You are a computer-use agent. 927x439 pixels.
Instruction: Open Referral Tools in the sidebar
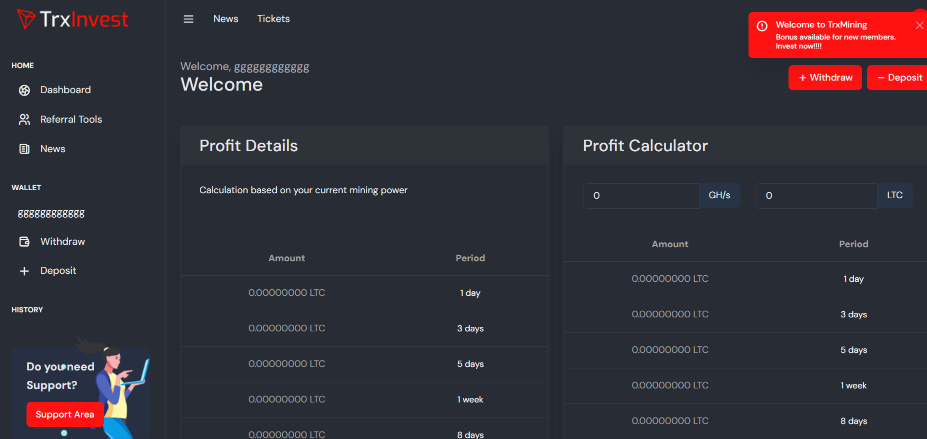[71, 119]
